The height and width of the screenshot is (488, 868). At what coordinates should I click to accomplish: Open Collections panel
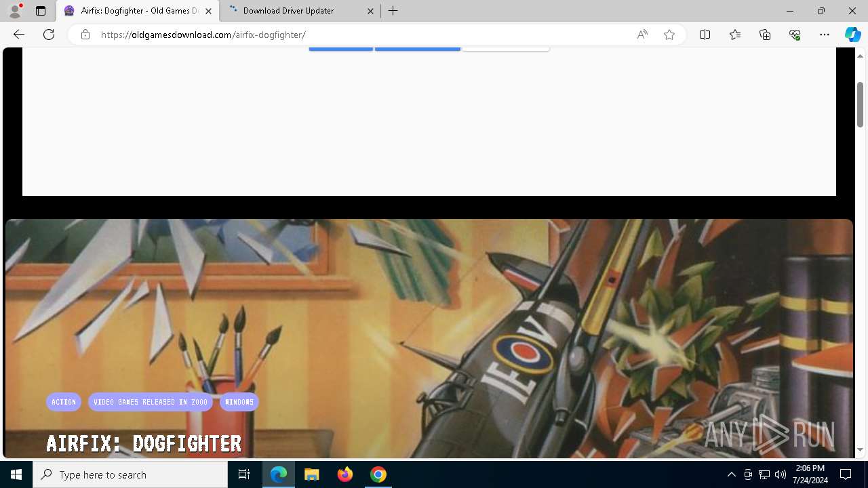765,35
